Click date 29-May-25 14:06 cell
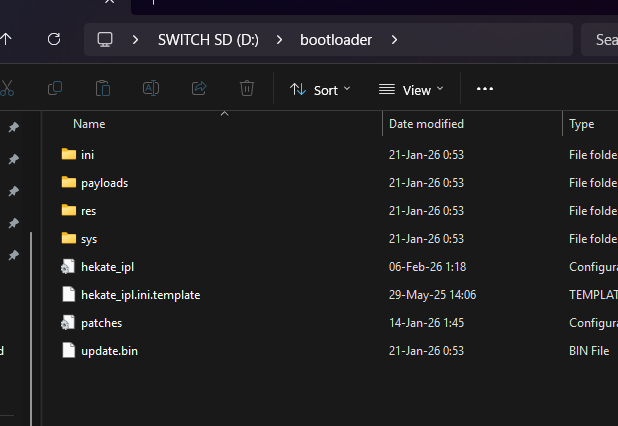The height and width of the screenshot is (426, 618). tap(432, 295)
